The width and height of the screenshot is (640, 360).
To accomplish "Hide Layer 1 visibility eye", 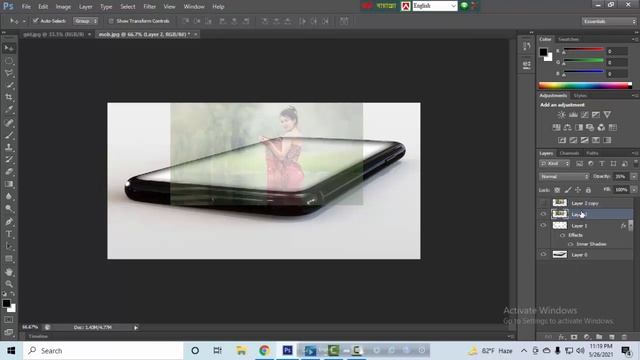I will coord(543,225).
